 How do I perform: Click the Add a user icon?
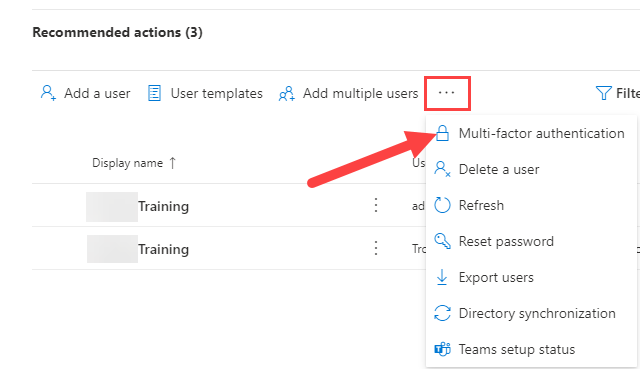point(48,93)
